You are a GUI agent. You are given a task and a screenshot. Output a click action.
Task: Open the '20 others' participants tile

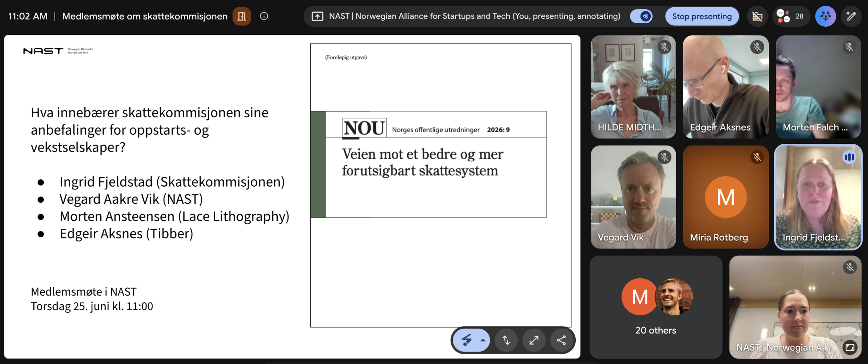coord(656,307)
